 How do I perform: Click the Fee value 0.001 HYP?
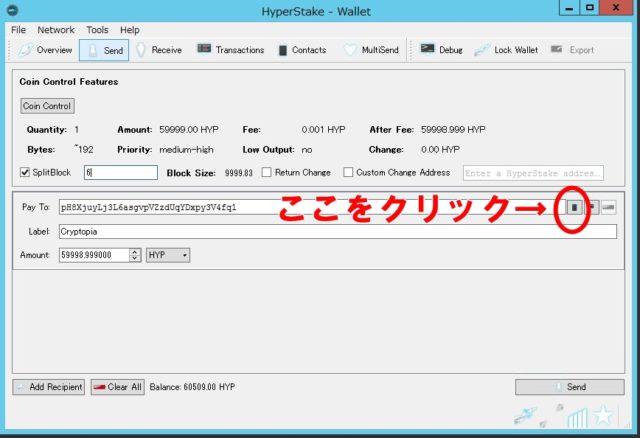pos(323,130)
